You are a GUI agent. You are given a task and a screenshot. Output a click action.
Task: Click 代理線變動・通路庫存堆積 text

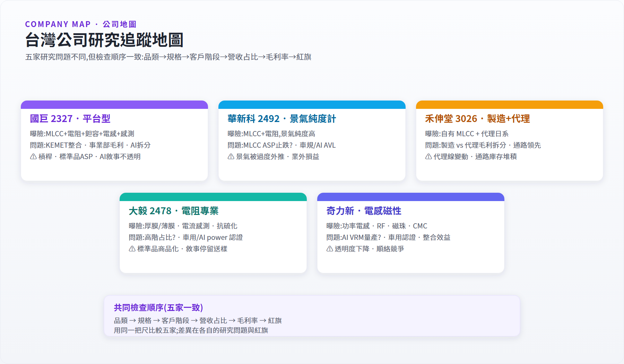(x=475, y=157)
